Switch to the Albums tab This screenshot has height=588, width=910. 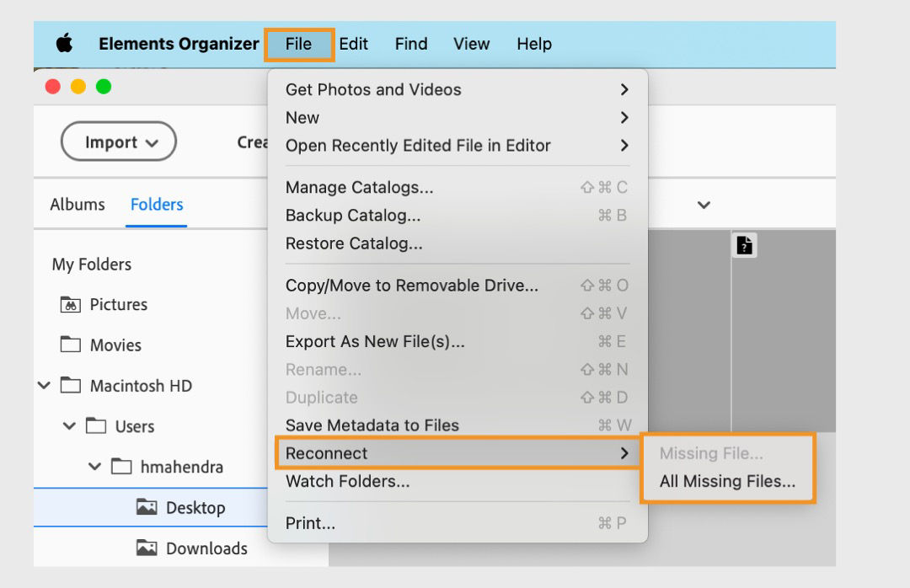pos(78,205)
